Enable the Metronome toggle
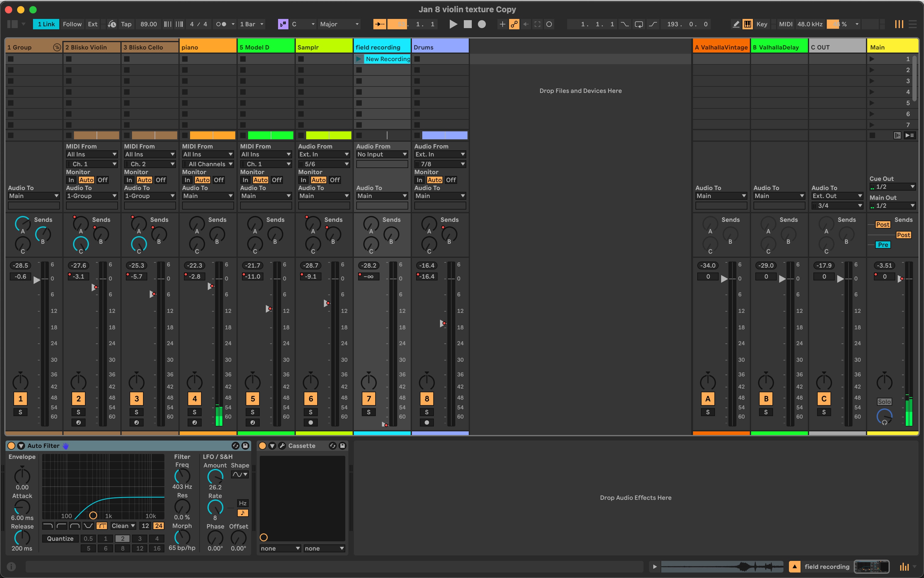The width and height of the screenshot is (924, 578). 221,24
